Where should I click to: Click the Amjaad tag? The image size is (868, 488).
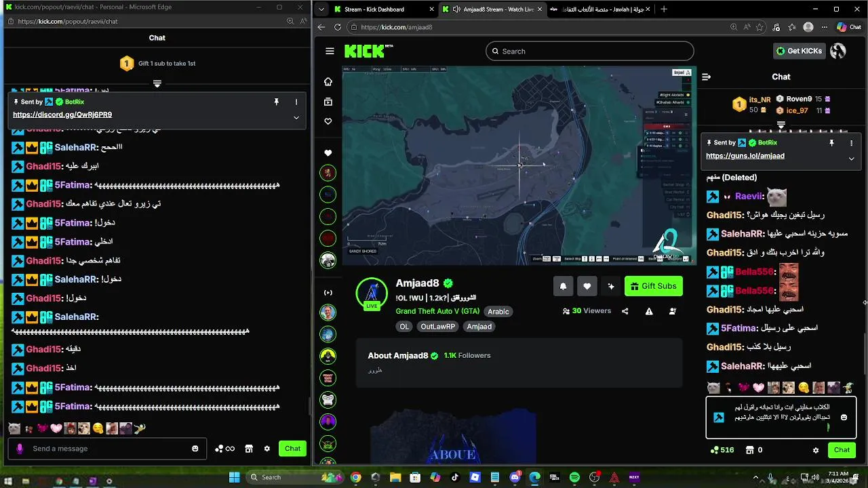tap(479, 327)
